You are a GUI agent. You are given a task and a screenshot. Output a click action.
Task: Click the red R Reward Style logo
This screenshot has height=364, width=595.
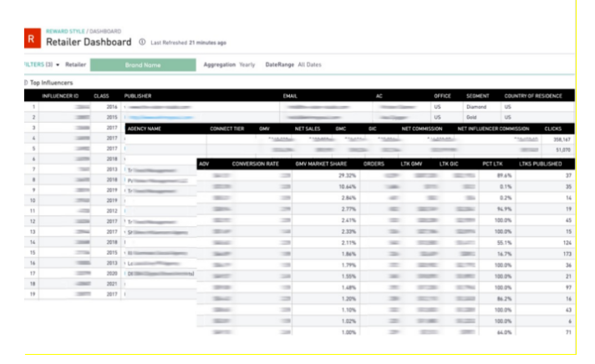tap(33, 38)
